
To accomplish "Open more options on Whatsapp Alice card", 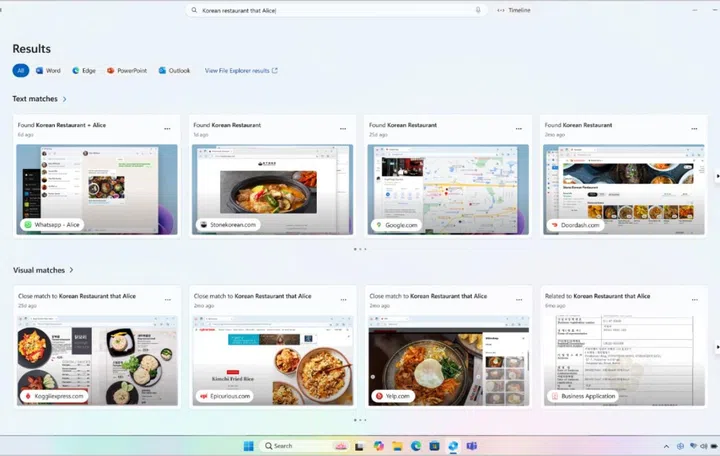I will [x=167, y=129].
